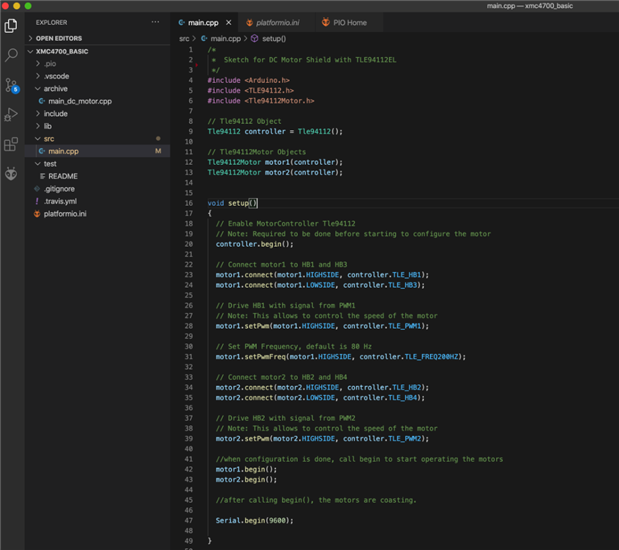The height and width of the screenshot is (550, 619).
Task: Click the C++ file icon on main.cpp tab
Action: (182, 23)
